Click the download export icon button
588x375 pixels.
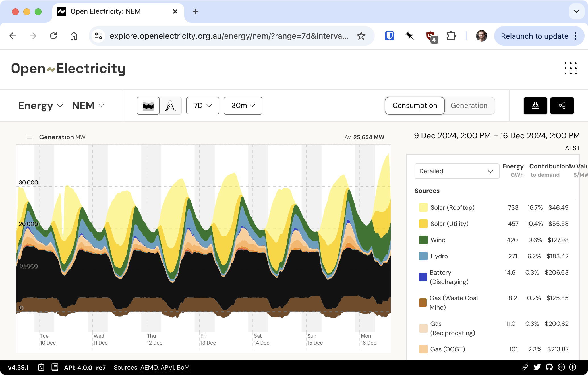click(x=535, y=106)
